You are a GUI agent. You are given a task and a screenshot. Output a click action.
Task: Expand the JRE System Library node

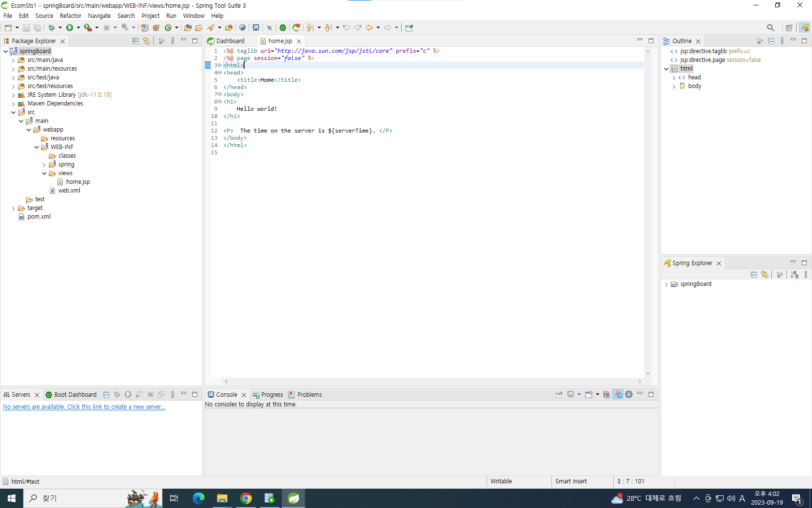(x=13, y=95)
